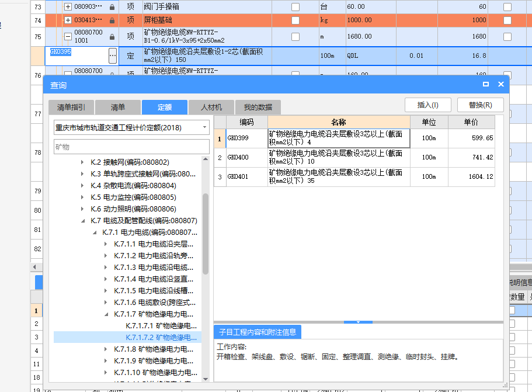Expand K.2 接触网 tree node
532x392 pixels.
coord(82,162)
